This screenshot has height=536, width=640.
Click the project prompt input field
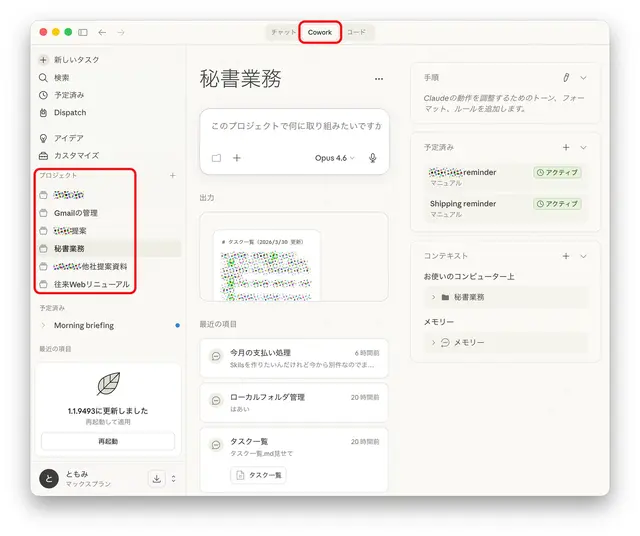296,126
